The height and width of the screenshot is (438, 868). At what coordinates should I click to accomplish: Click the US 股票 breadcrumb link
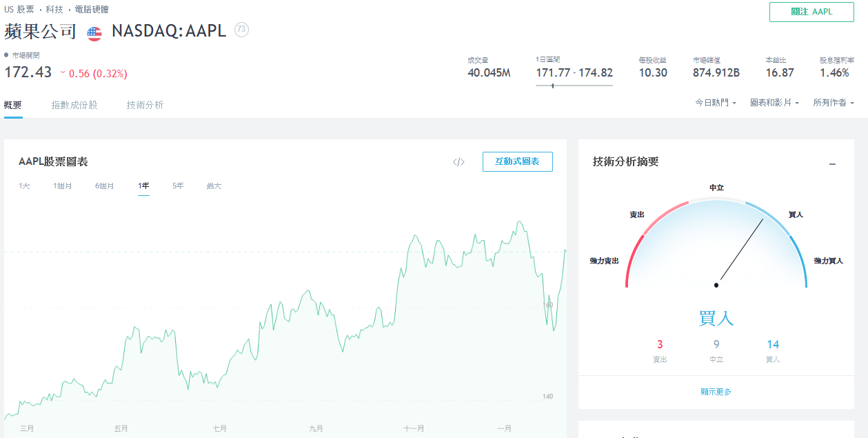click(19, 10)
